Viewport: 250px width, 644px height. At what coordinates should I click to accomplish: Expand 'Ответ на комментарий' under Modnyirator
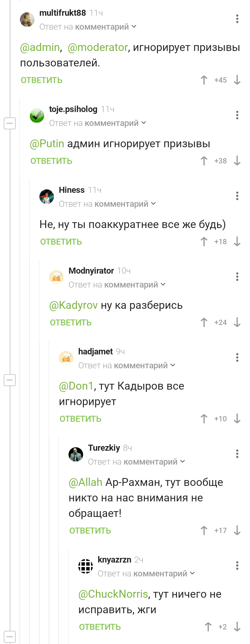[x=117, y=284]
